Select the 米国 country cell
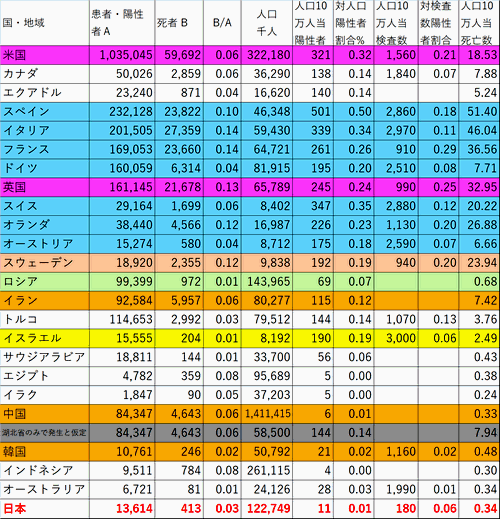The height and width of the screenshot is (519, 500). [45, 55]
